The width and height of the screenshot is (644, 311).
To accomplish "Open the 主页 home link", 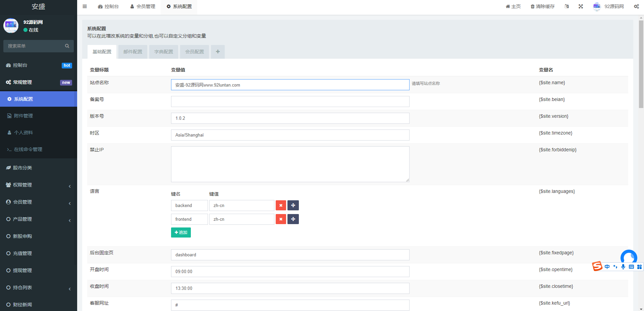I will coord(513,6).
